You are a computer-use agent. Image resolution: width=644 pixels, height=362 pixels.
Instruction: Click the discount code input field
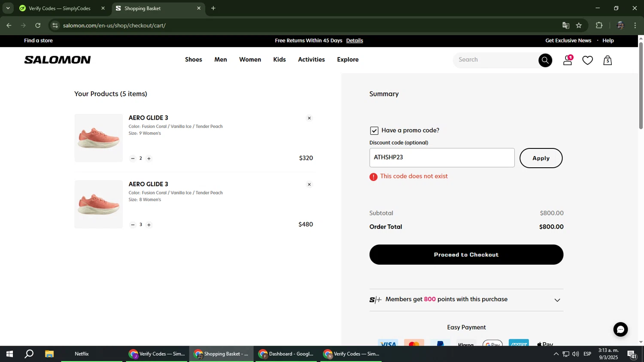click(x=442, y=158)
